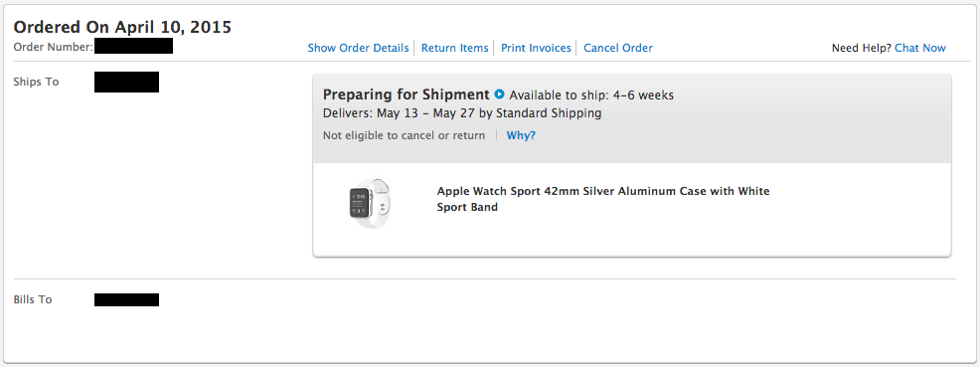Image resolution: width=980 pixels, height=367 pixels.
Task: Click the Need Help? text
Action: pyautogui.click(x=862, y=48)
